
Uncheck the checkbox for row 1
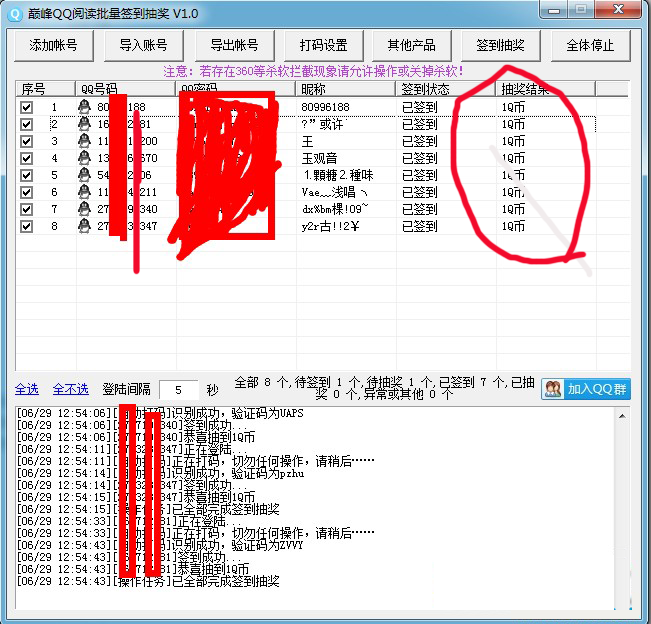click(27, 107)
